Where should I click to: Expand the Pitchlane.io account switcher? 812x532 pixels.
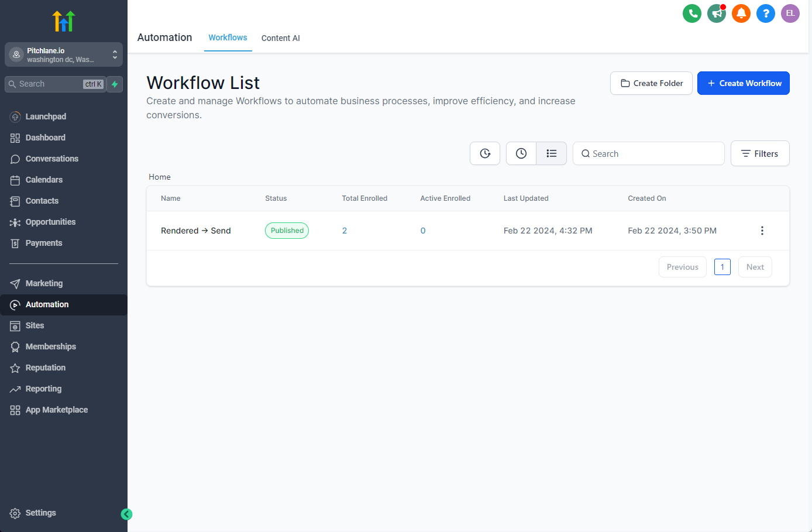pyautogui.click(x=64, y=54)
